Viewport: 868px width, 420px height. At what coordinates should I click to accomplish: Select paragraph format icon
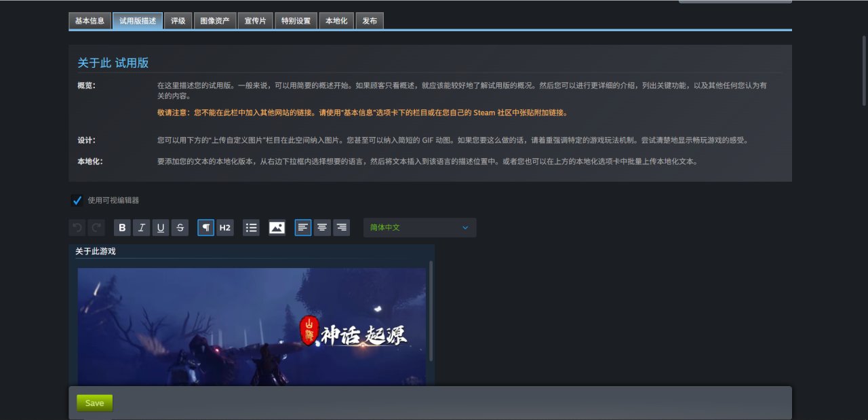[x=205, y=227]
